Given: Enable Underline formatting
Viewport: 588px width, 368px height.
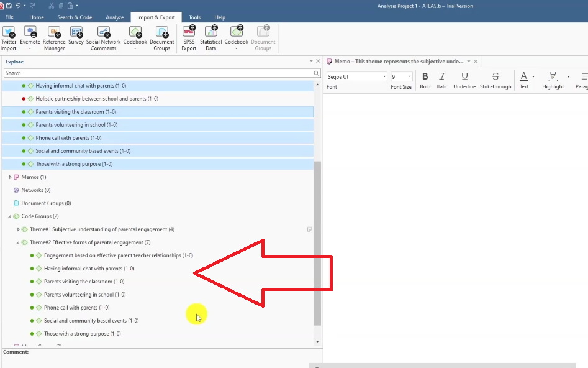Looking at the screenshot, I should 464,76.
